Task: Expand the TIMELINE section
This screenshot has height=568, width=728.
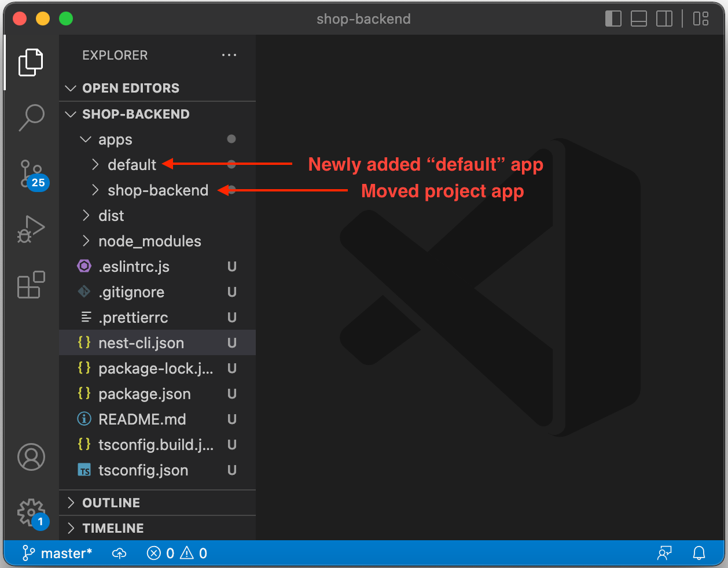Action: tap(157, 528)
